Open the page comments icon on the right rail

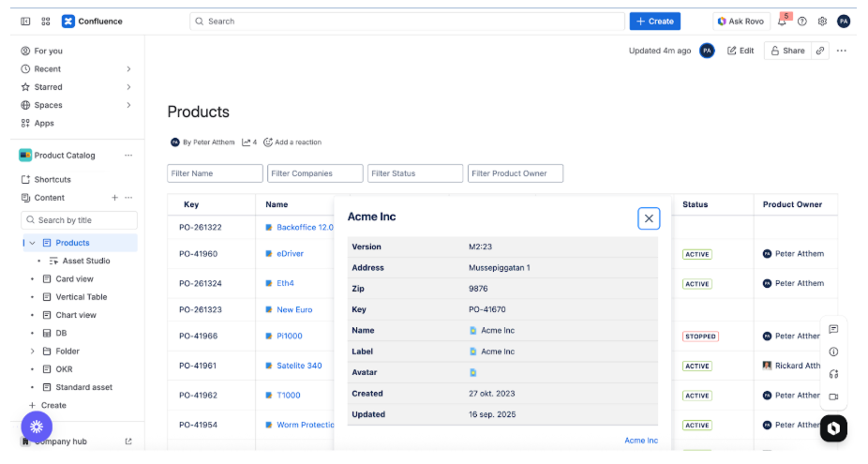click(833, 329)
